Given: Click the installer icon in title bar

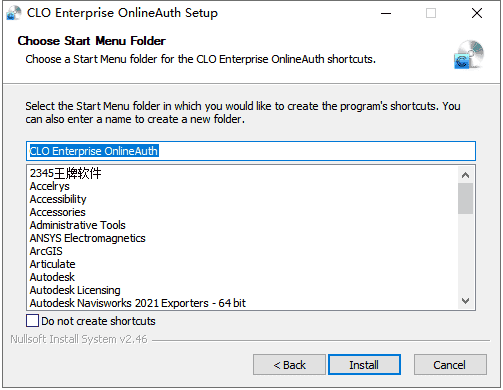Looking at the screenshot, I should tap(13, 13).
